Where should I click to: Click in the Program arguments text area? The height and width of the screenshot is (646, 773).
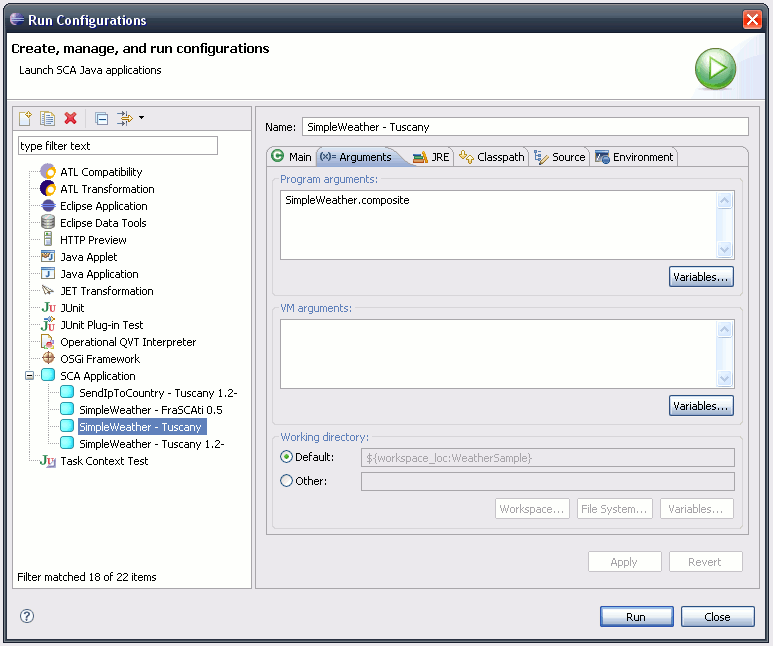click(498, 225)
